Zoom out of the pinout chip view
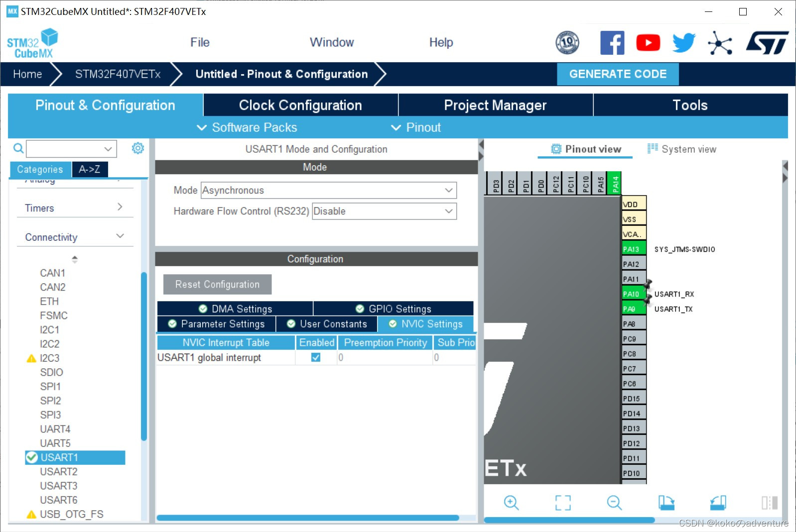Image resolution: width=796 pixels, height=532 pixels. [x=614, y=503]
